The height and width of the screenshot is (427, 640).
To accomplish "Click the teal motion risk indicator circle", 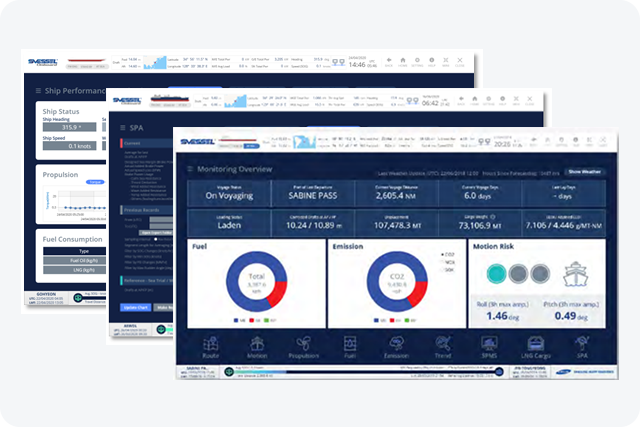I will [497, 273].
